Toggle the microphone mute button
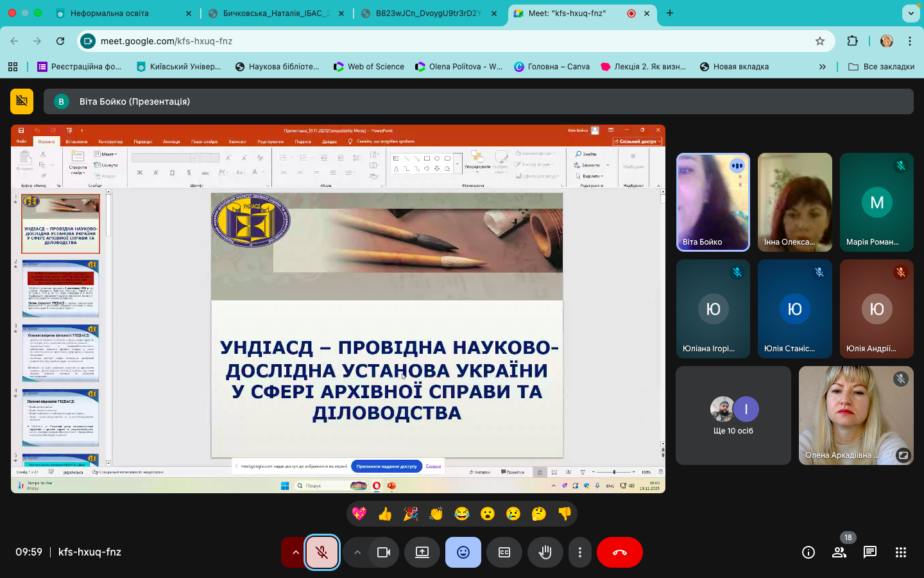This screenshot has height=578, width=924. pyautogui.click(x=321, y=552)
